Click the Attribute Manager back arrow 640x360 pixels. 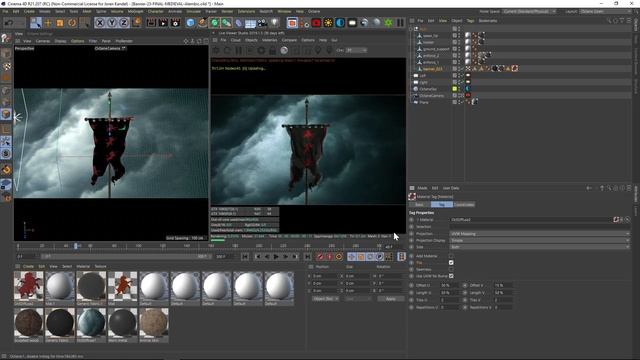[x=589, y=188]
